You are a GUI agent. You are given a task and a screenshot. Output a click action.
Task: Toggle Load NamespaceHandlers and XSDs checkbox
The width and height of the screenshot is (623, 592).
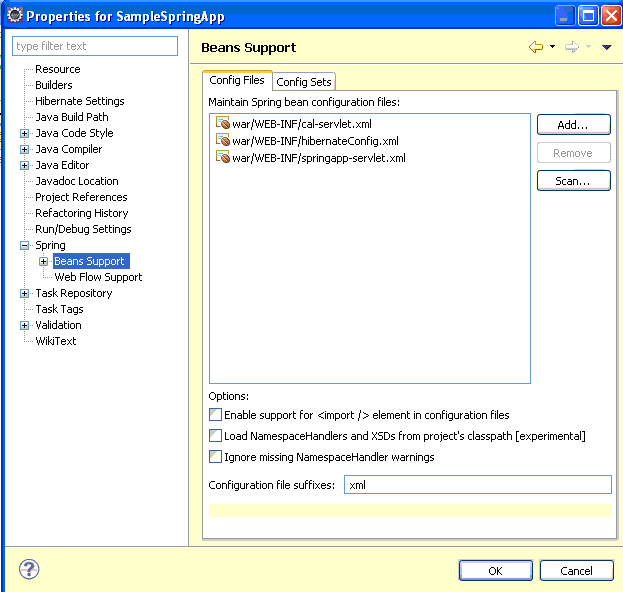(215, 436)
